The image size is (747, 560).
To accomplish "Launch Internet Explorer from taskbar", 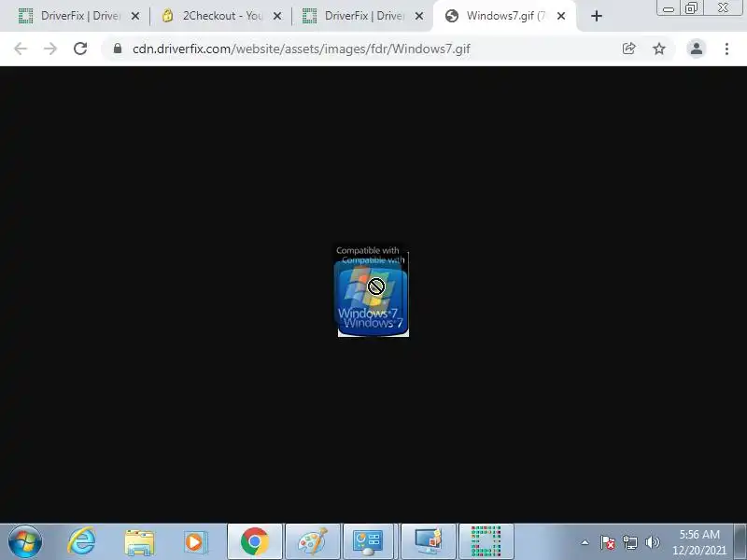I will tap(81, 542).
